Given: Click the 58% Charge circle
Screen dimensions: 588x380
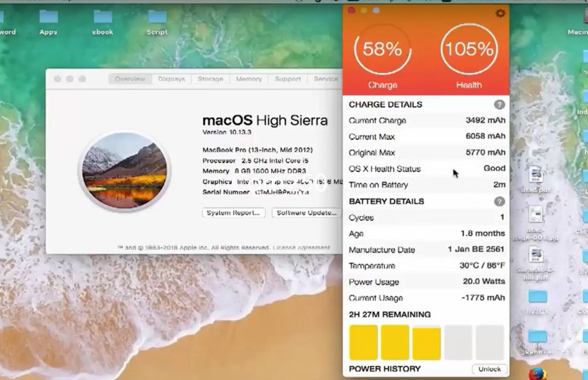Looking at the screenshot, I should point(382,49).
